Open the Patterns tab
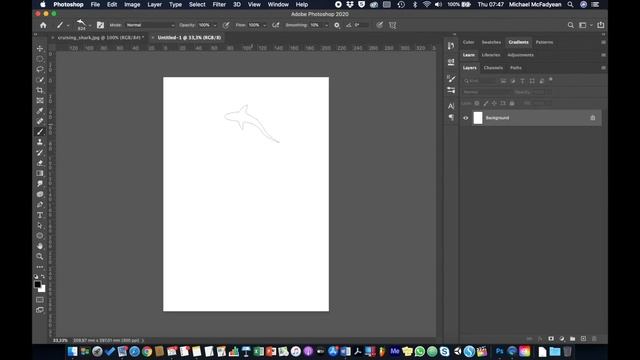This screenshot has width=640, height=360. pos(544,42)
